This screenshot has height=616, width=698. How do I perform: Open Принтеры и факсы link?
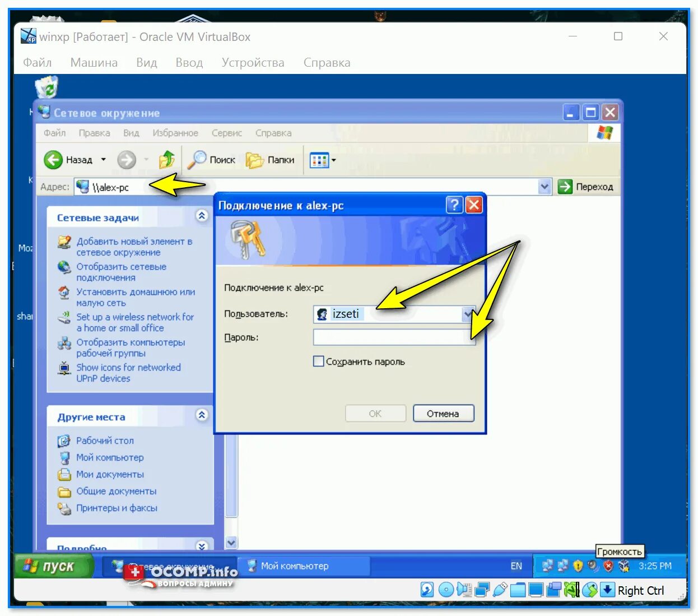click(117, 508)
